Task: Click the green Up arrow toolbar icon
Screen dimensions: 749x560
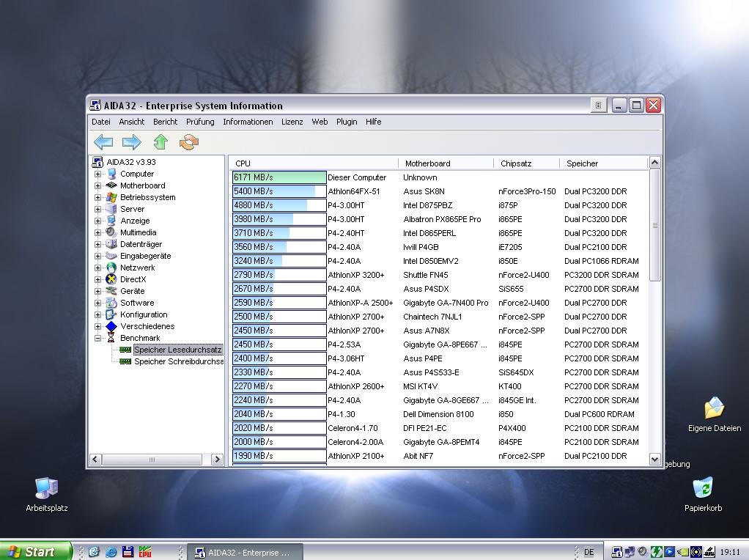Action: (x=160, y=142)
